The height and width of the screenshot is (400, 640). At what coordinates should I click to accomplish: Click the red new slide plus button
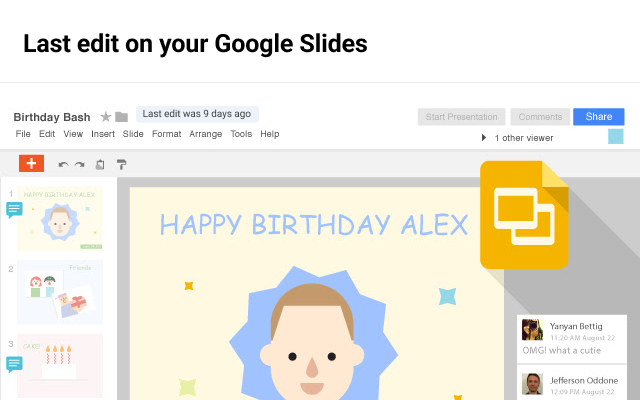click(31, 164)
